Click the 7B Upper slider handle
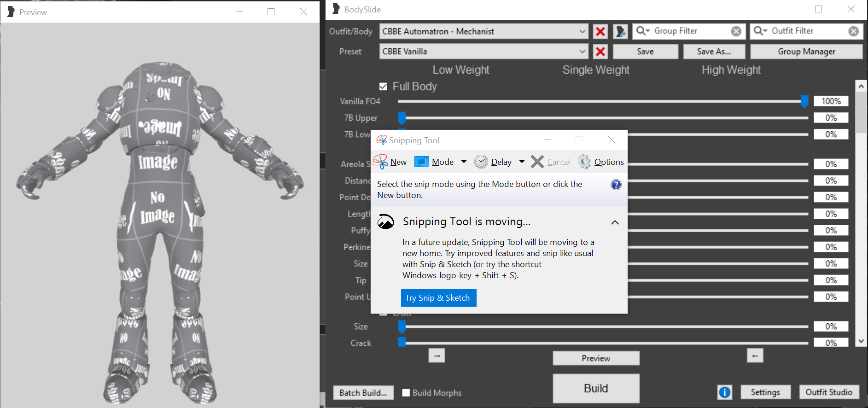The image size is (868, 408). 402,118
